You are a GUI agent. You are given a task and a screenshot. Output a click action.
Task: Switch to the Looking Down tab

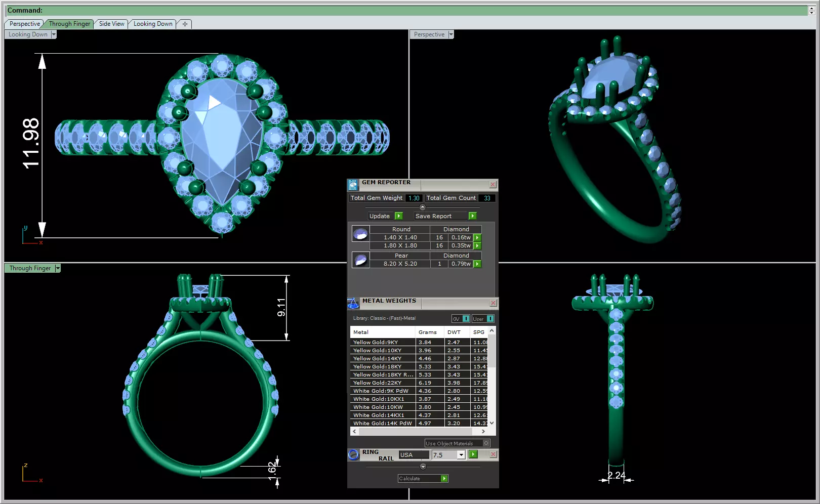153,24
